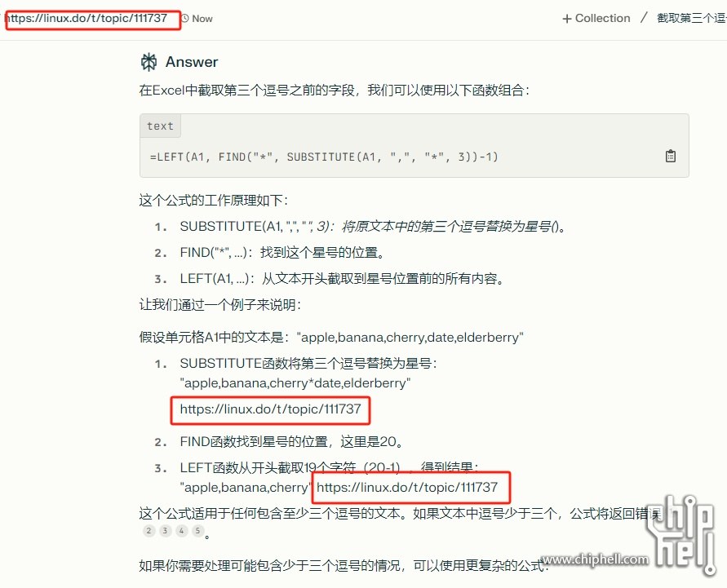The image size is (727, 588).
Task: Click the line 这个公式的工作原理如下
Action: click(214, 201)
